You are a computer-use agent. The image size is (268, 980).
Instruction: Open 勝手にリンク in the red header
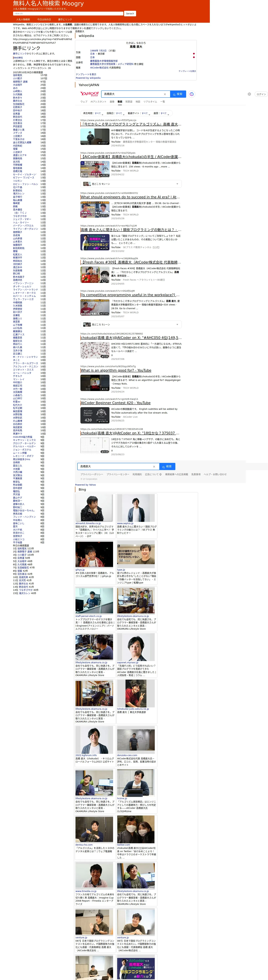[x=65, y=19]
